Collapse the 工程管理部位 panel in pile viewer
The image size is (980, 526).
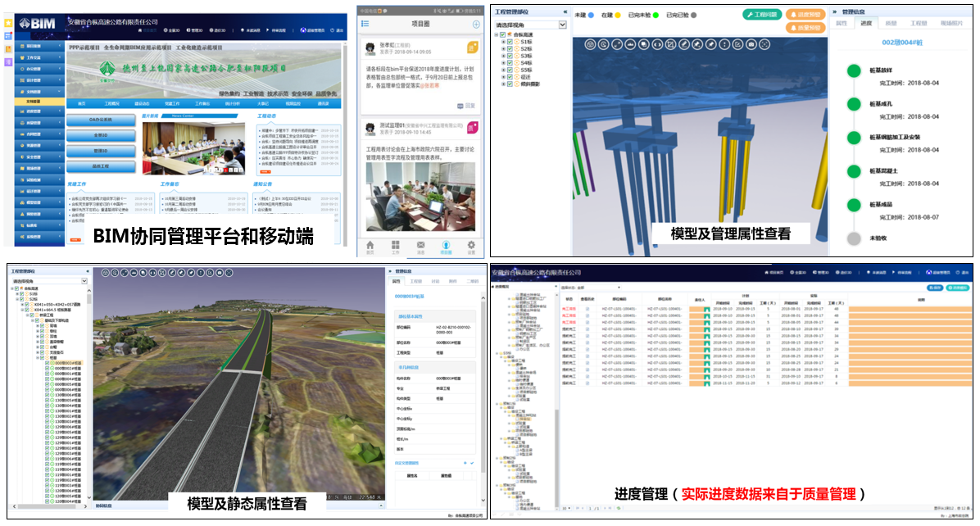[x=565, y=11]
